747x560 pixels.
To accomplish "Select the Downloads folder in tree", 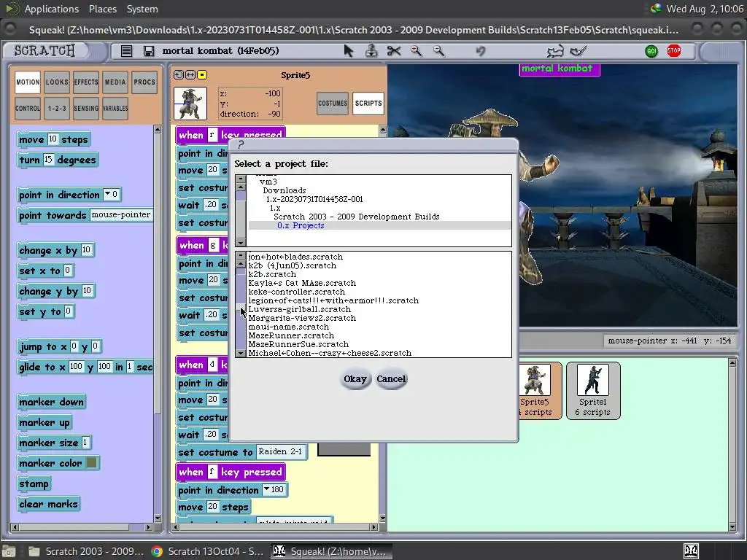I will 285,190.
